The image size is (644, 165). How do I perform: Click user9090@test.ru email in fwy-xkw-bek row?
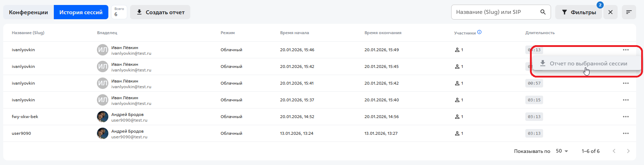(x=129, y=120)
